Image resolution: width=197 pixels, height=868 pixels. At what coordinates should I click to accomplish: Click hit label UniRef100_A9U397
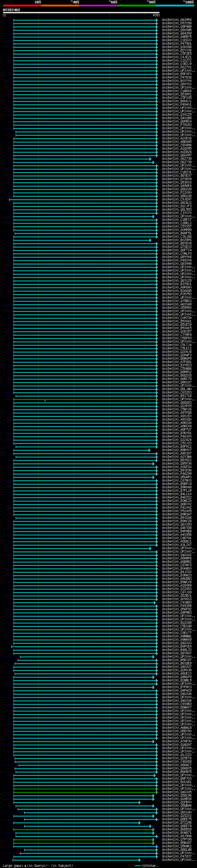click(176, 453)
